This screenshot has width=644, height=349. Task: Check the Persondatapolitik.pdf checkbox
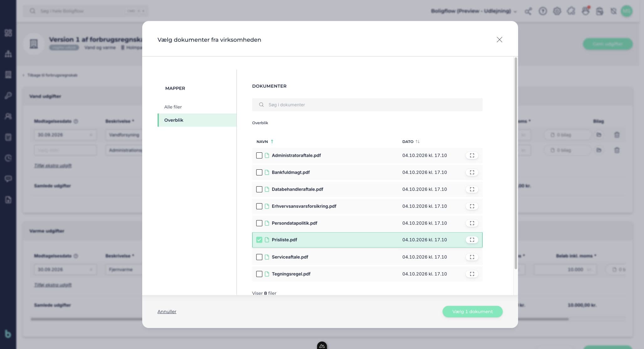(x=259, y=223)
